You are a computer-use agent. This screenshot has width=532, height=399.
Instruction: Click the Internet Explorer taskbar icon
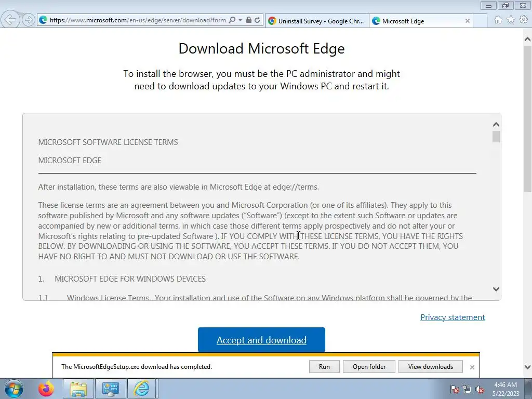tap(142, 389)
